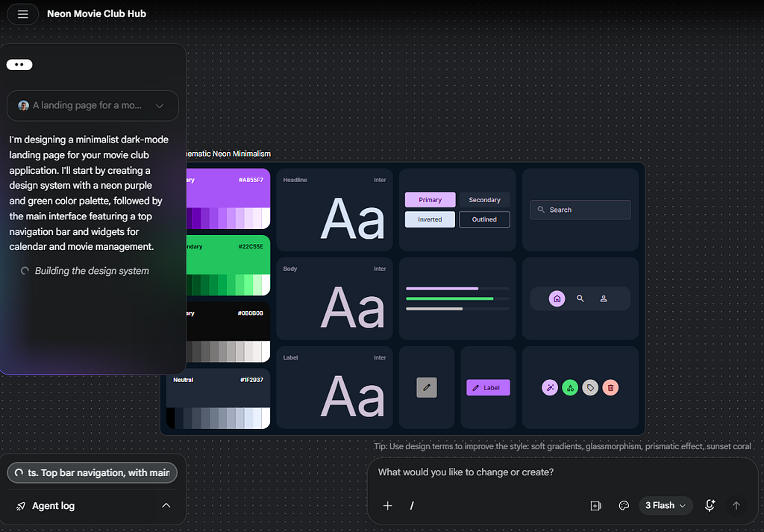This screenshot has height=532, width=764.
Task: Select the Label typography card
Action: click(x=334, y=388)
